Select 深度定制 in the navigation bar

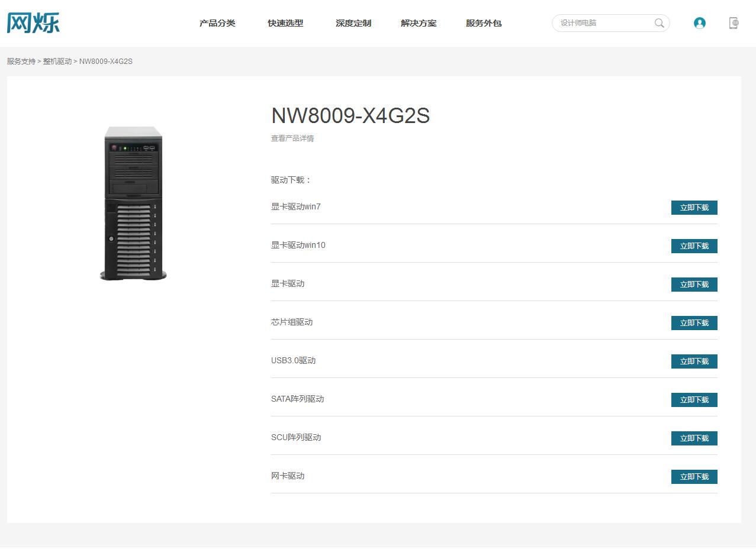click(353, 23)
